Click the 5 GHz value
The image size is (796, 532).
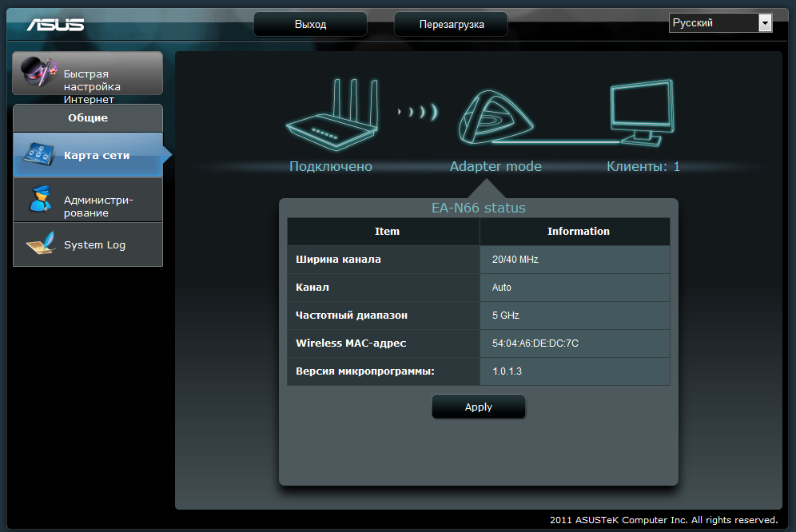[506, 316]
